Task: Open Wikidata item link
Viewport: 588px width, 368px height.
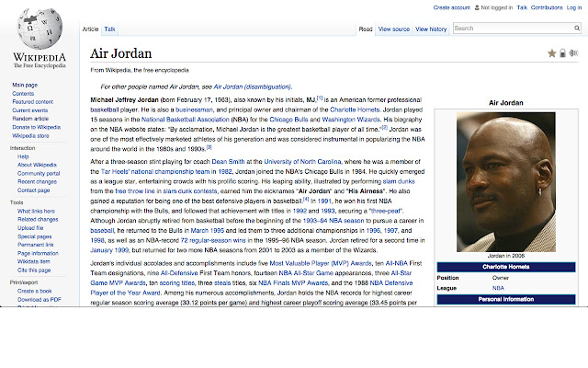Action: click(33, 261)
